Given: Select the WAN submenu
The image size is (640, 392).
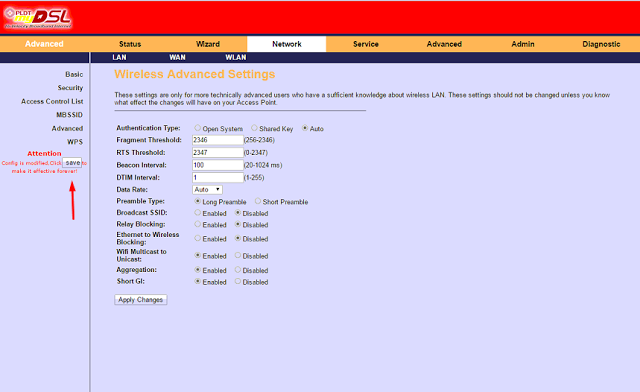Looking at the screenshot, I should (x=177, y=57).
